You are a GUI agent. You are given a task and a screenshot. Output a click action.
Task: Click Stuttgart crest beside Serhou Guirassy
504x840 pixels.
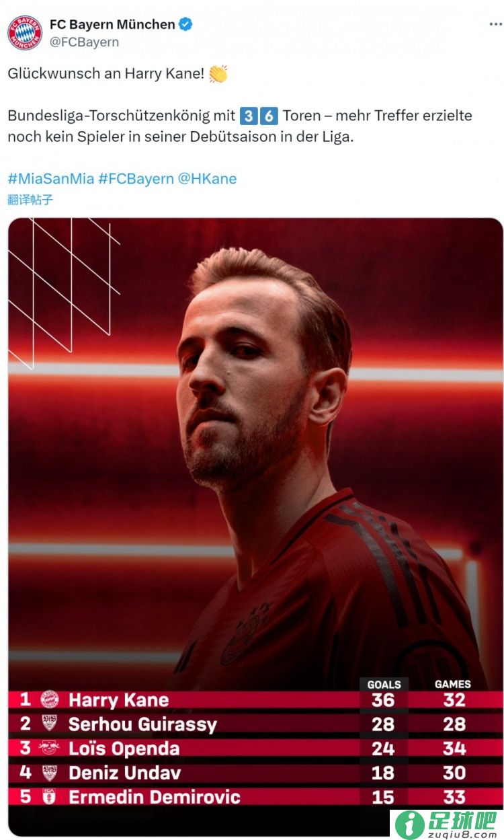50,724
